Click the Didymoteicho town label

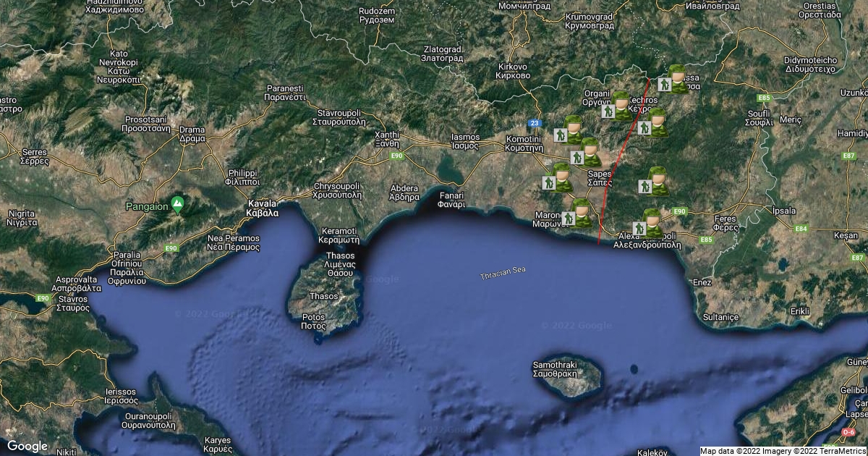click(811, 64)
